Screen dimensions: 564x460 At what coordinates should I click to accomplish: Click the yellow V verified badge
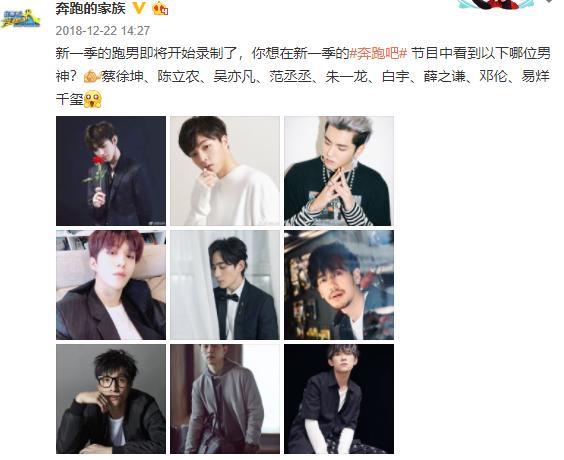[x=139, y=8]
